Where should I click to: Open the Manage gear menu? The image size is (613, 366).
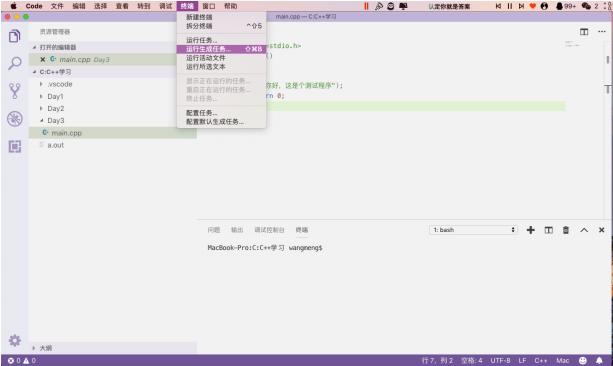tap(14, 341)
